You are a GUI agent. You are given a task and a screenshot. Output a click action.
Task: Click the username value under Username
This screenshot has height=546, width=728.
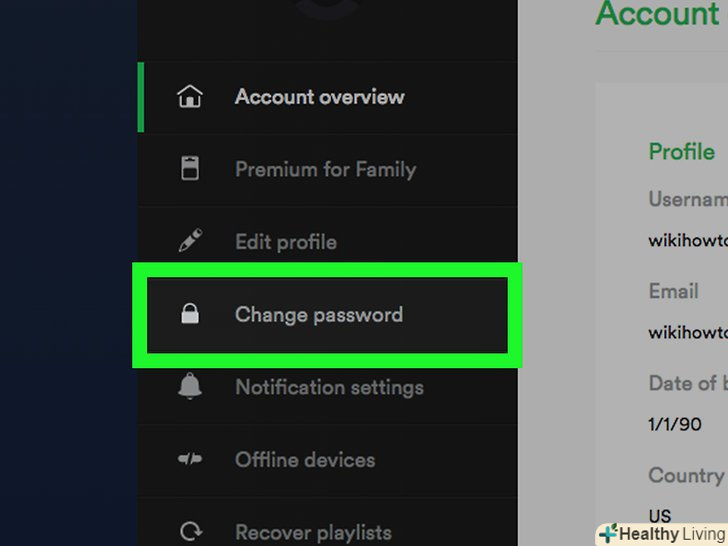(x=688, y=241)
